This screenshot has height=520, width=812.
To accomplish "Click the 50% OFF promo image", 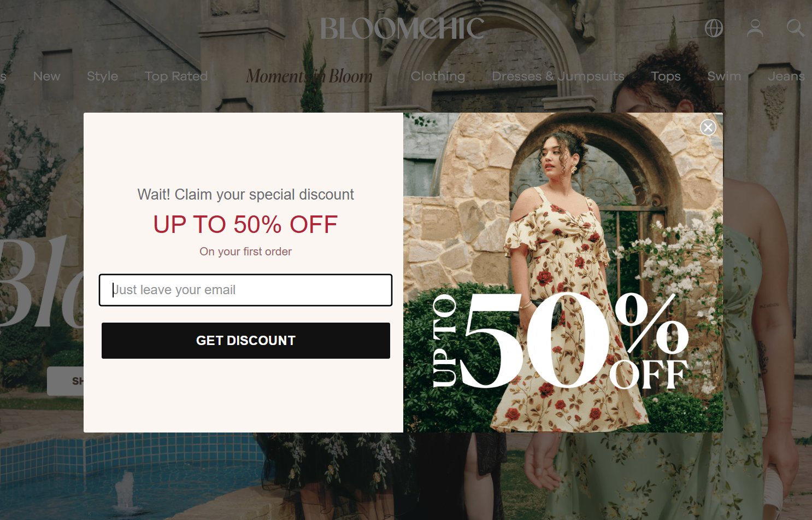I will pos(563,272).
